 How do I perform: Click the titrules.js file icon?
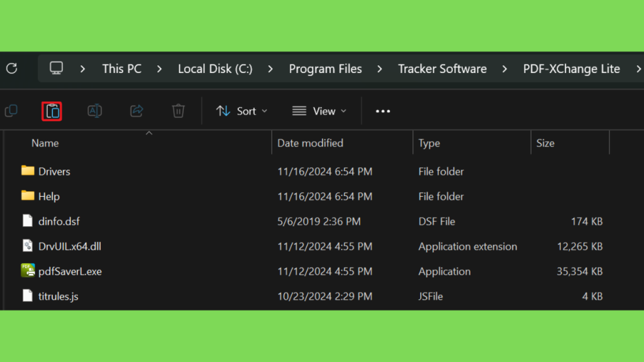pos(28,295)
